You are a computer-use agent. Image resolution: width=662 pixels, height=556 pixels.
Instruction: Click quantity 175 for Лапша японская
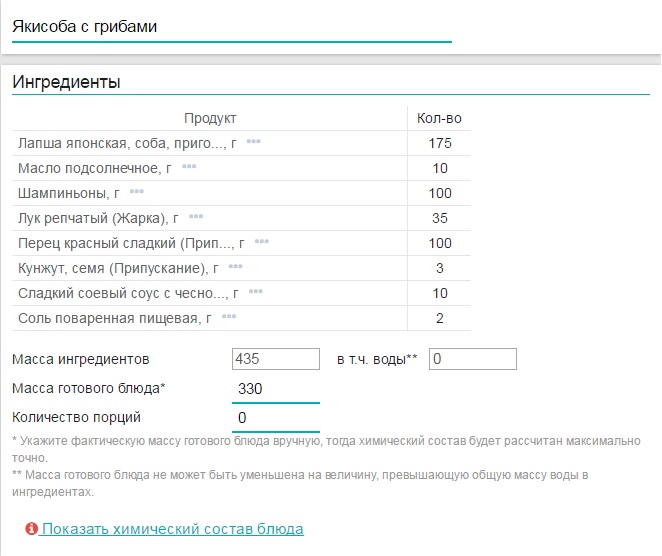(439, 143)
